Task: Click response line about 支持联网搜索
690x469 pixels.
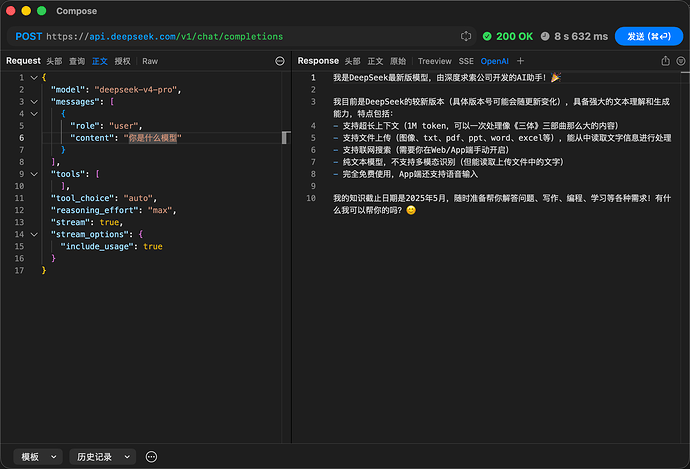Action: point(421,150)
